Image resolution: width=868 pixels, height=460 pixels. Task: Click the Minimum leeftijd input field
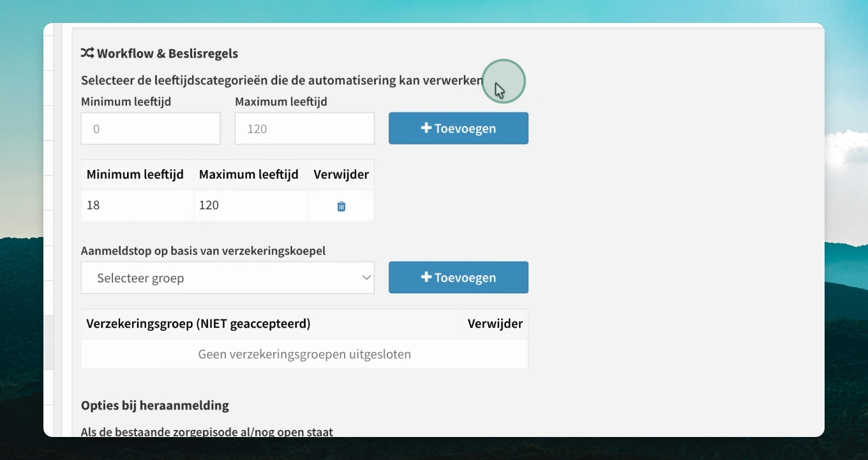click(151, 128)
